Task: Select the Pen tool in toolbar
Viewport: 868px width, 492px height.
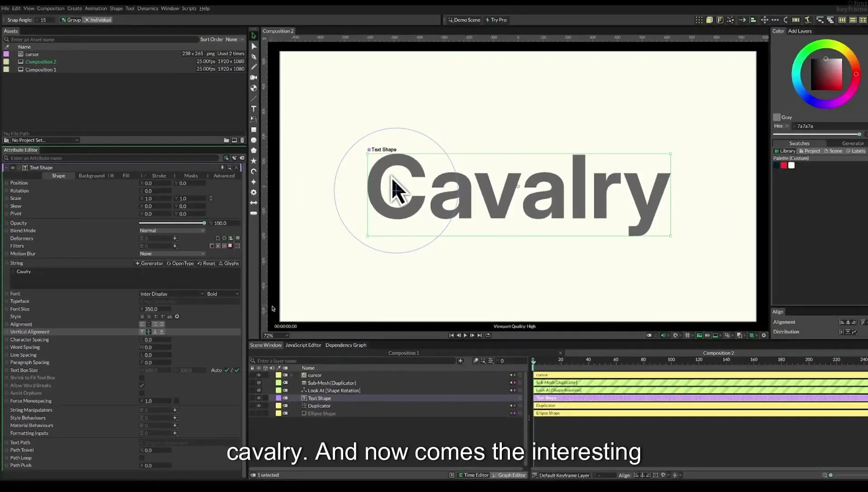Action: coord(254,57)
